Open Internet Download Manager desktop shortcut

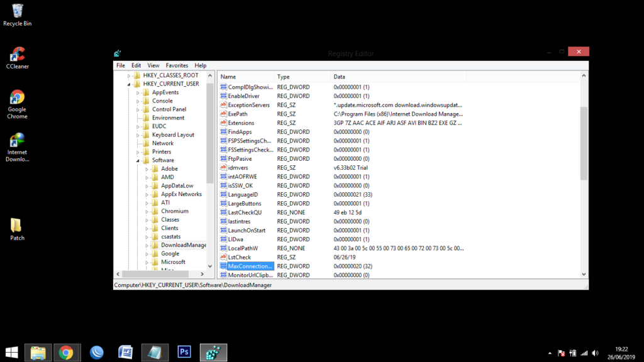click(x=17, y=147)
